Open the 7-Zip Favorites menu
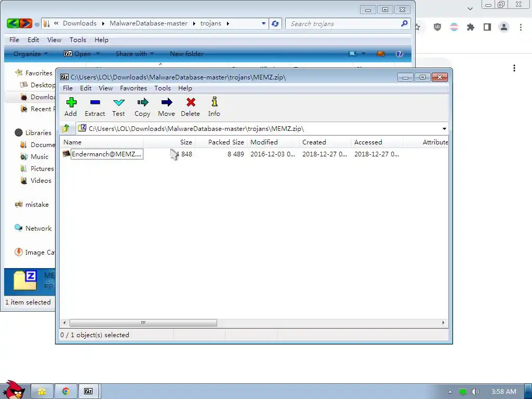This screenshot has height=399, width=532. click(134, 88)
